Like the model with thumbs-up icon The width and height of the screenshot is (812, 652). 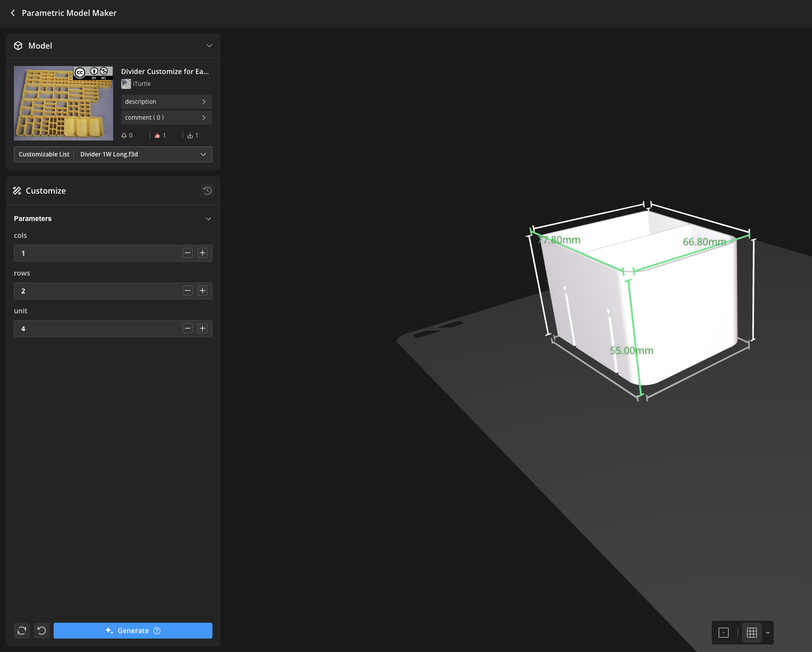pyautogui.click(x=157, y=136)
